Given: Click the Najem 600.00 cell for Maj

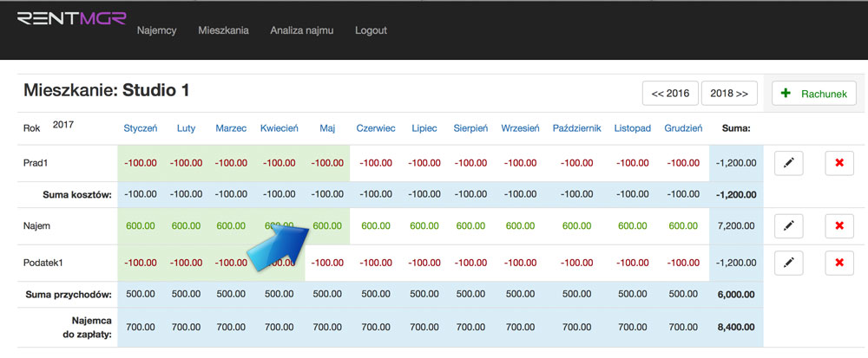Looking at the screenshot, I should click(x=327, y=226).
